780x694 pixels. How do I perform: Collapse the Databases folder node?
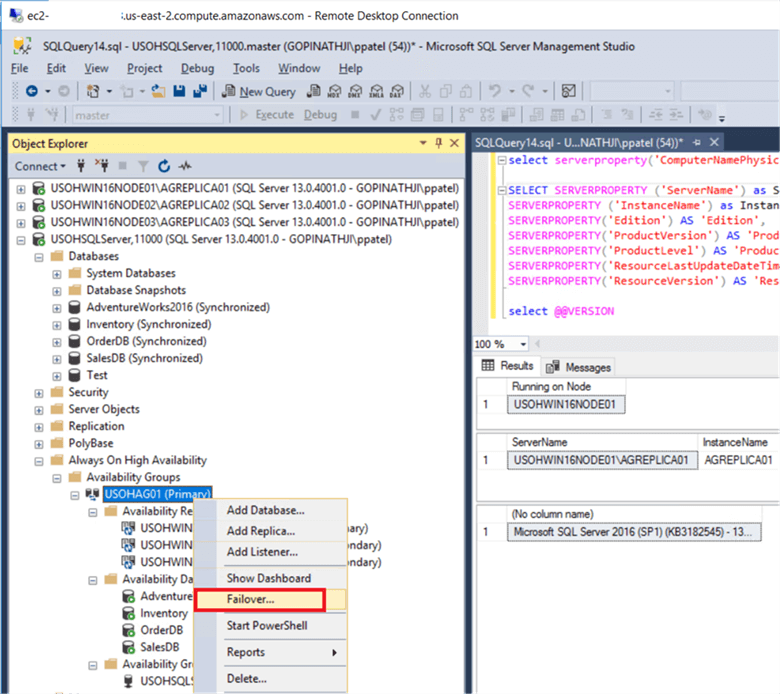coord(40,256)
